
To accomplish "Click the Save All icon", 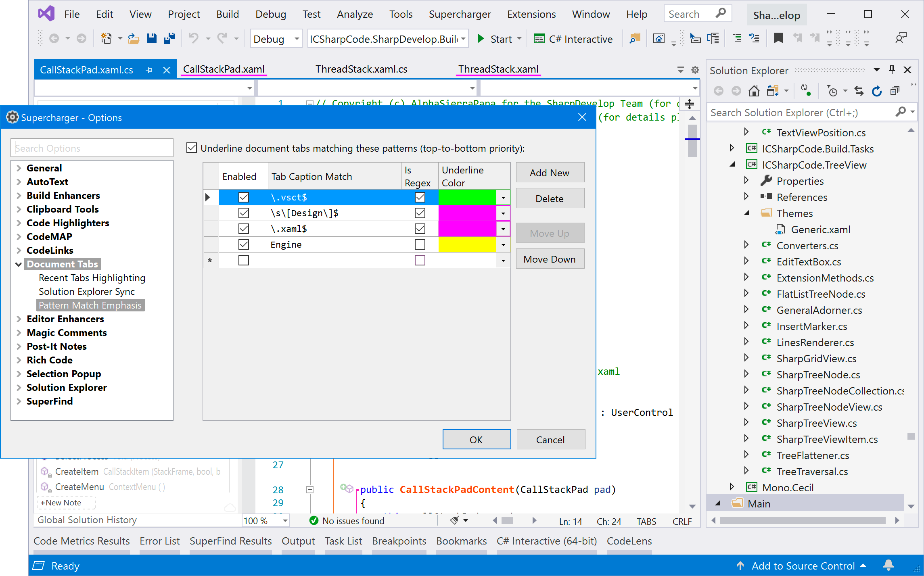I will coord(169,39).
